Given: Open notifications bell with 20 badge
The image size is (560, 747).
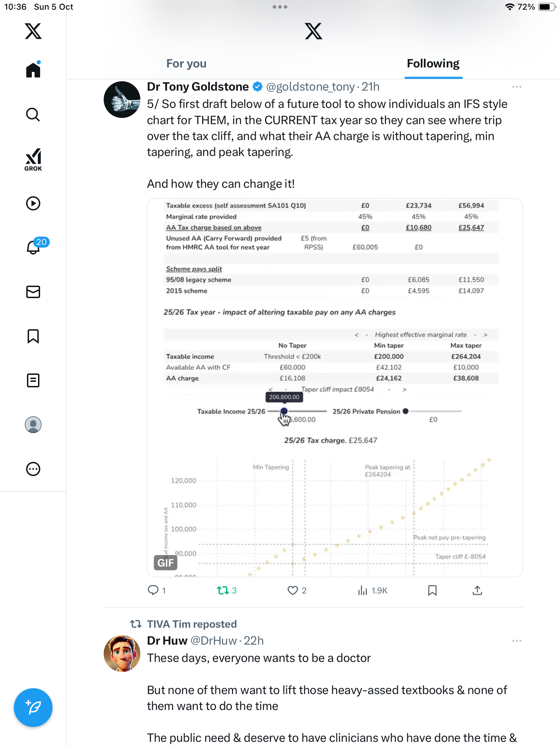Looking at the screenshot, I should (34, 247).
